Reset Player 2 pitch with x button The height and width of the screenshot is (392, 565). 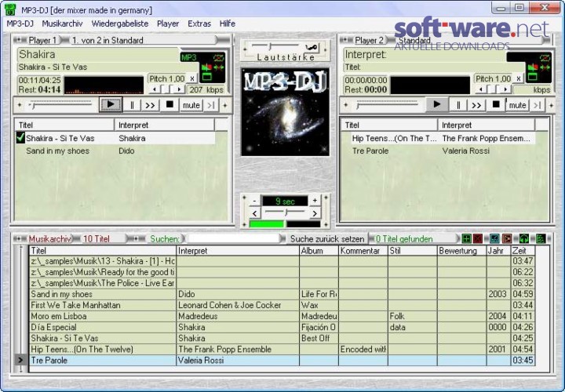[519, 78]
